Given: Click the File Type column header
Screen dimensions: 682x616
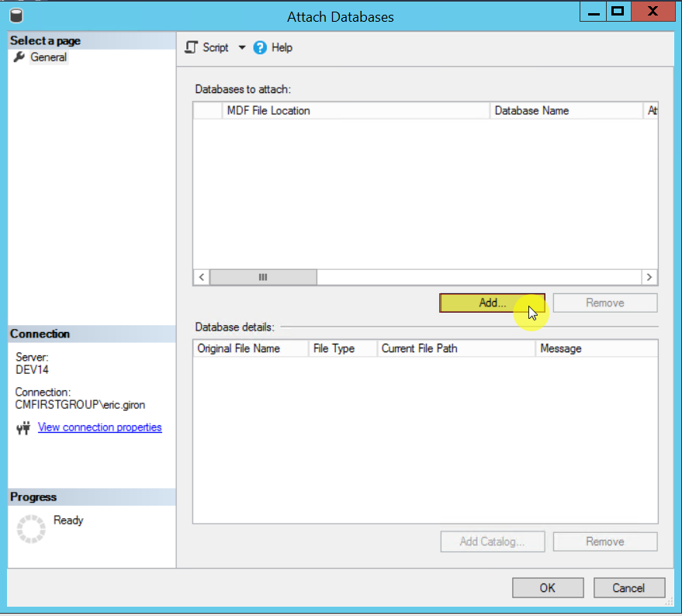Looking at the screenshot, I should pyautogui.click(x=343, y=348).
